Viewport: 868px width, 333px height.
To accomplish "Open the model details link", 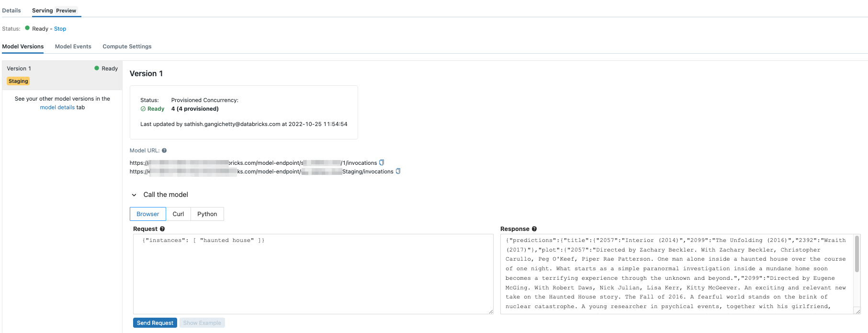I will click(x=57, y=107).
